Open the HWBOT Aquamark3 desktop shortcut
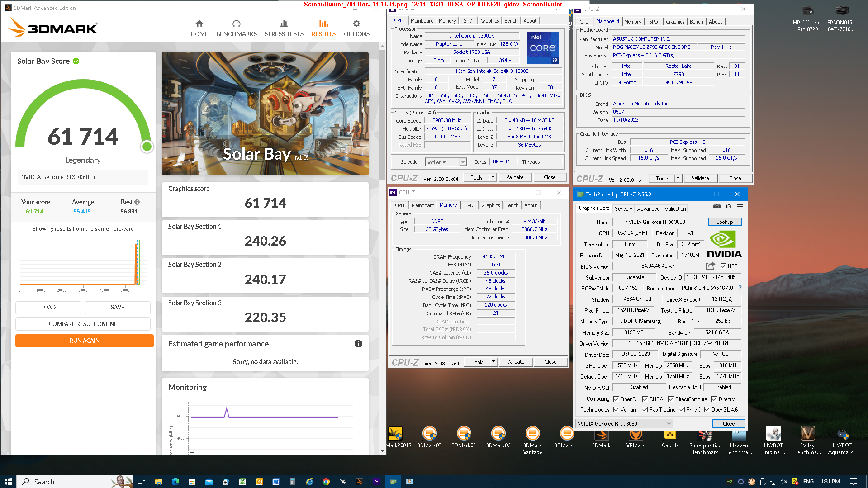This screenshot has height=488, width=868. 842,441
